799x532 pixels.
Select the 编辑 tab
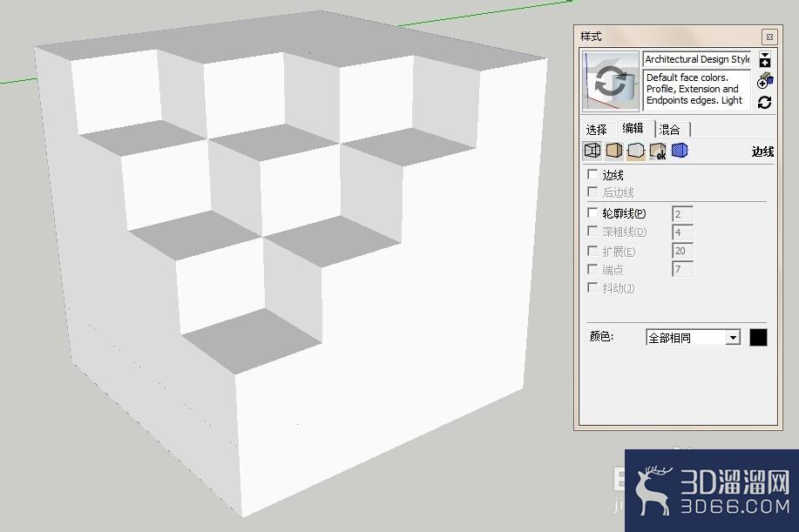tap(633, 128)
